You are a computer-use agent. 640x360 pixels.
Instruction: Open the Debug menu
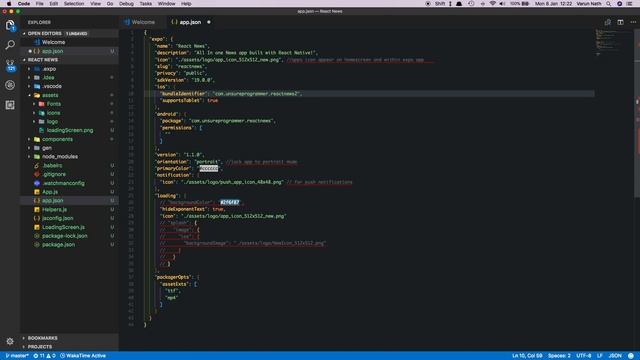(126, 4)
